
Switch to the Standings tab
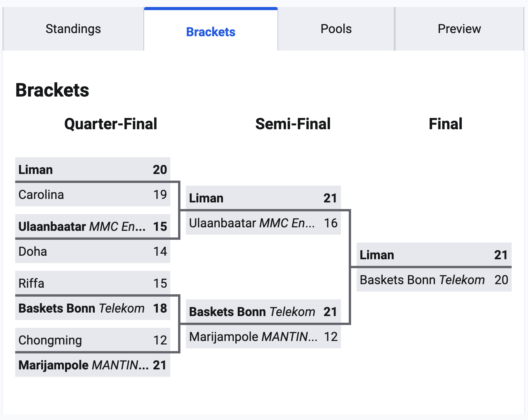click(73, 29)
